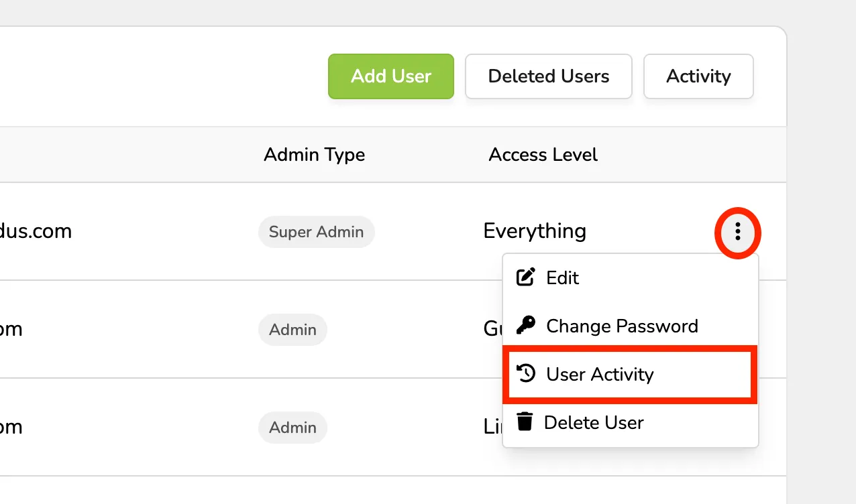Screen dimensions: 856x504
Task: Choose Delete User in the menu
Action: (631, 422)
